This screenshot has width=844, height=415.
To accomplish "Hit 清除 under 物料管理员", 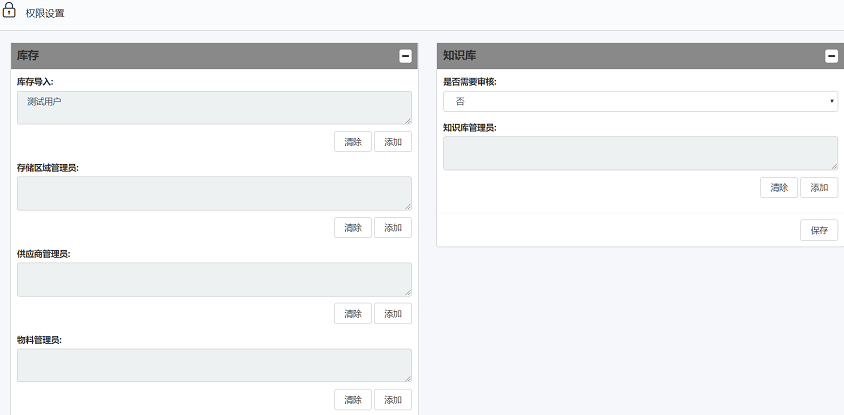I will click(x=352, y=400).
